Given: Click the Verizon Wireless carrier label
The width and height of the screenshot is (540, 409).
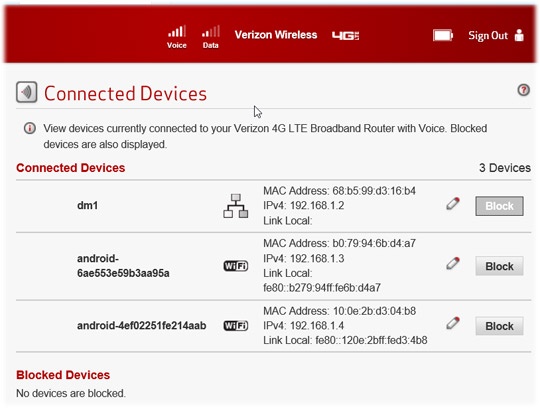Looking at the screenshot, I should [x=276, y=35].
